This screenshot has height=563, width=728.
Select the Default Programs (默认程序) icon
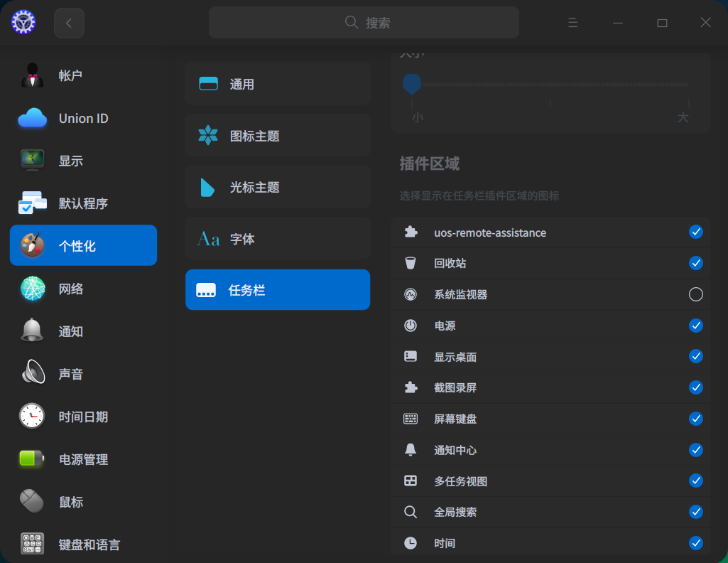(32, 203)
